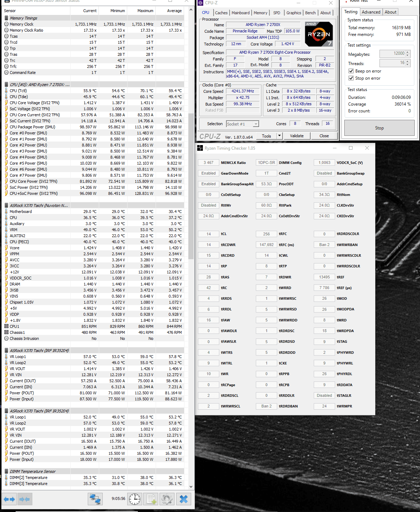Click the DIMM[2] Temperature thermometer icon

click(6, 478)
